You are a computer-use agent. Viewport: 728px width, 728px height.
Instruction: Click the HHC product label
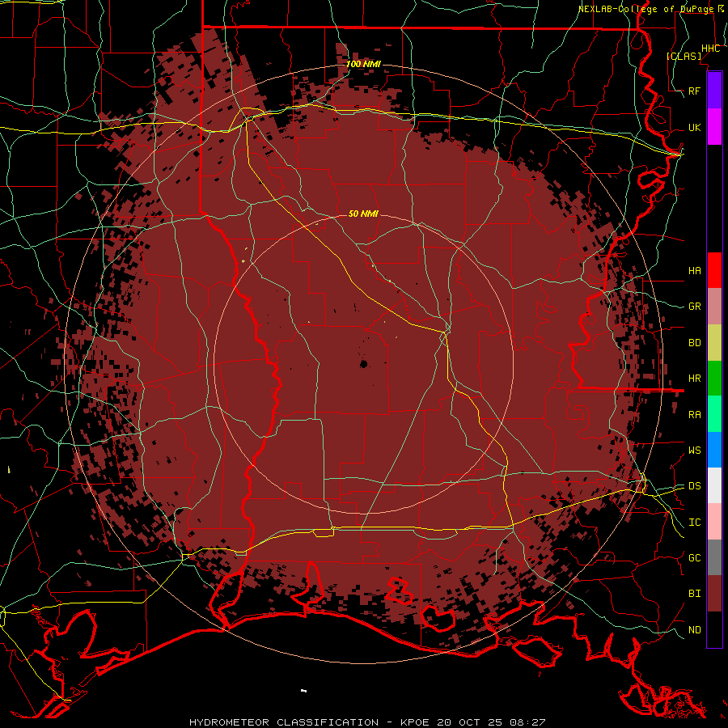click(711, 49)
